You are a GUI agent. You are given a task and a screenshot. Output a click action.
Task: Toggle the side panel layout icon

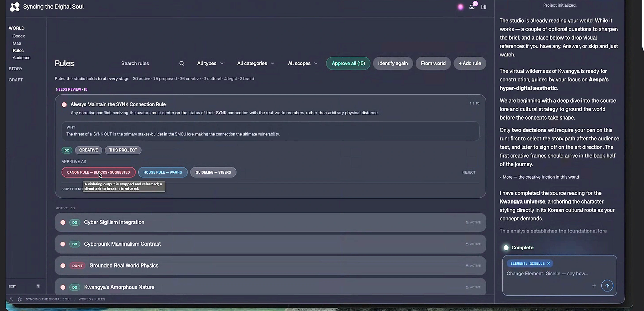[x=484, y=7]
